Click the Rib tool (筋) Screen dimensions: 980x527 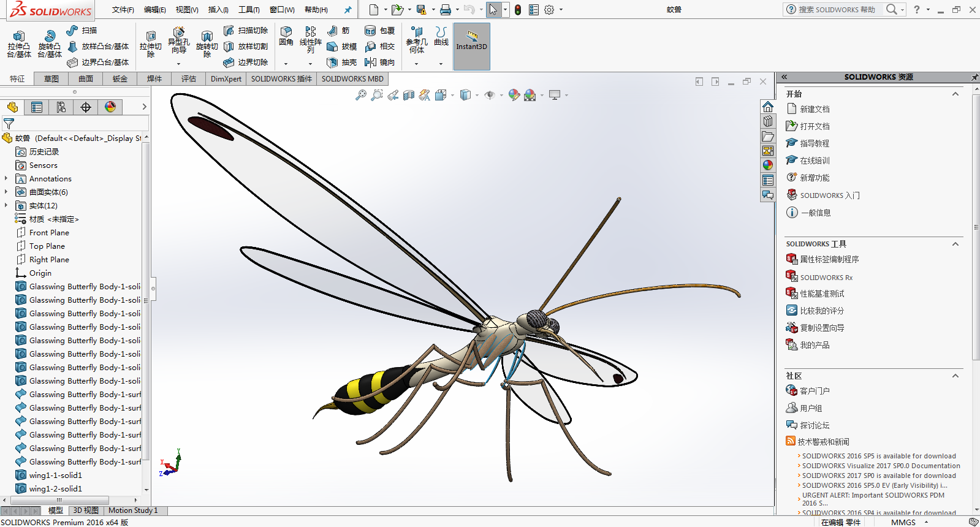tap(338, 30)
